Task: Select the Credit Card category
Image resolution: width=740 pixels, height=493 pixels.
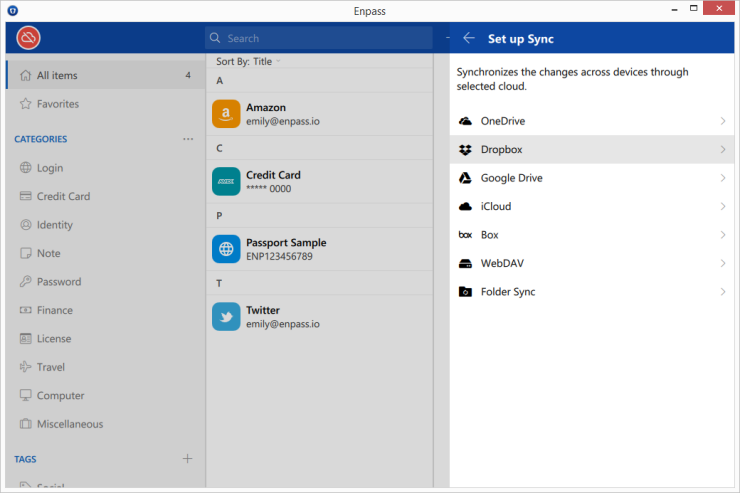Action: coord(106,196)
